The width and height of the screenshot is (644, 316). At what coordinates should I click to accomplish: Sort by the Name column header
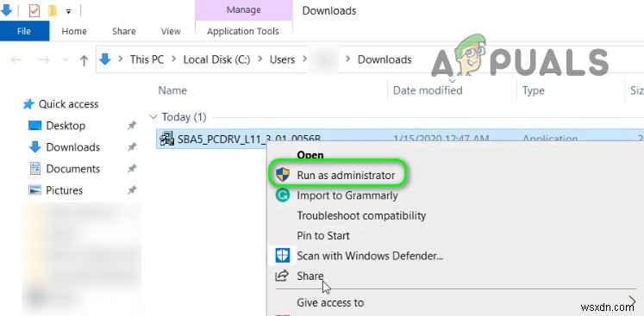(x=172, y=90)
